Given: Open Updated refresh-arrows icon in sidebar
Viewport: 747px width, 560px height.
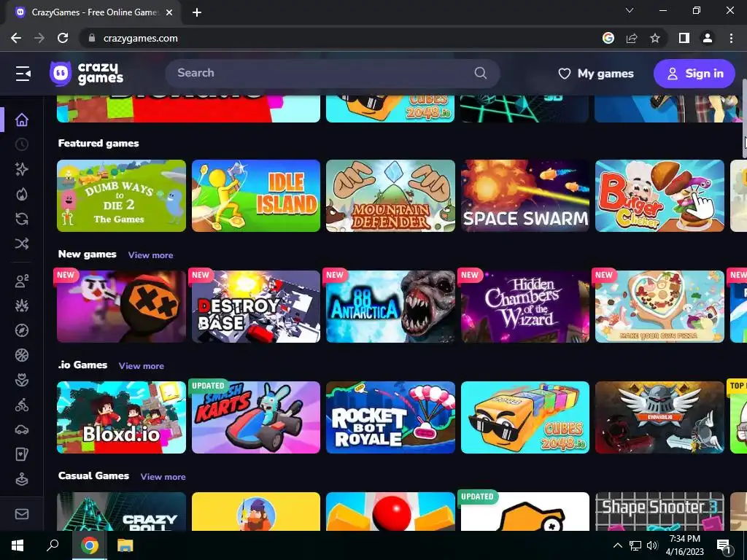Looking at the screenshot, I should (22, 219).
